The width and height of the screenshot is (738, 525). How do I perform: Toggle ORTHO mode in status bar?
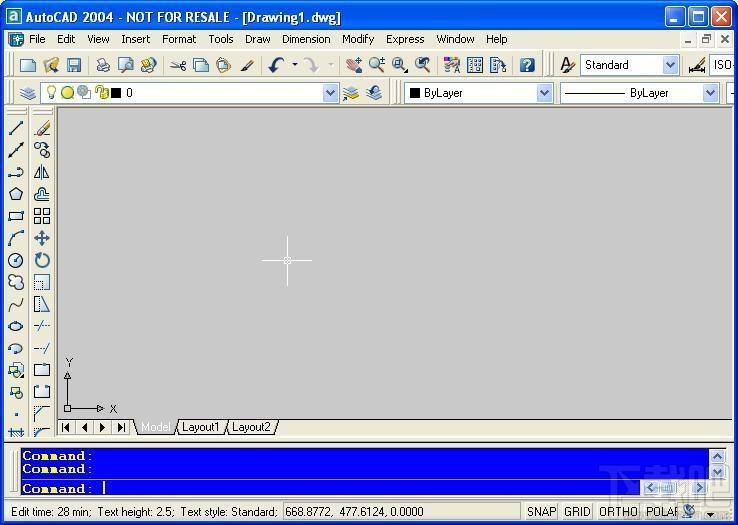point(618,512)
